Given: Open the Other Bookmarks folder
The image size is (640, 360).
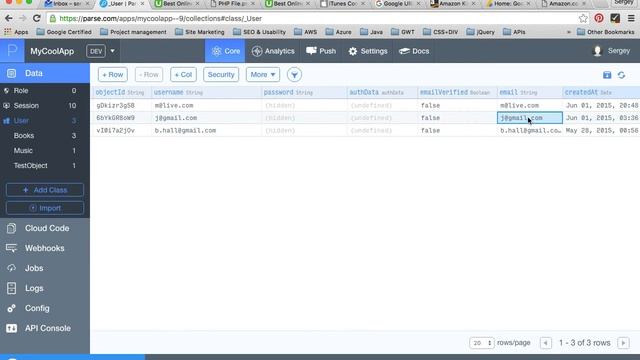Looking at the screenshot, I should click(606, 32).
